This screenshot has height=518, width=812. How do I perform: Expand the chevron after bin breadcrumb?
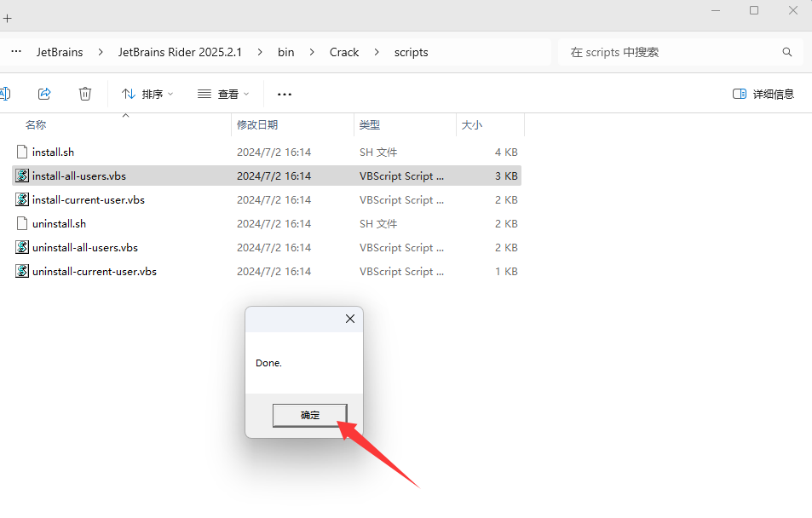[312, 52]
